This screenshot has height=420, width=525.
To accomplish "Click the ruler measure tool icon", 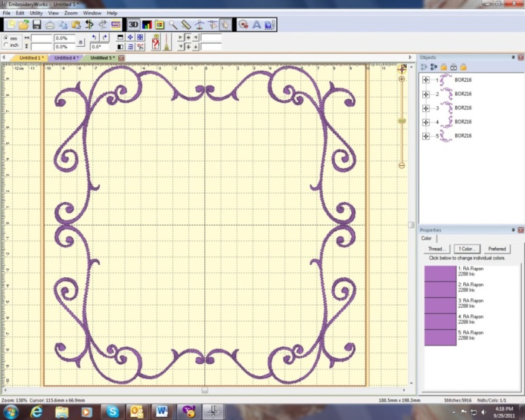I will click(186, 24).
